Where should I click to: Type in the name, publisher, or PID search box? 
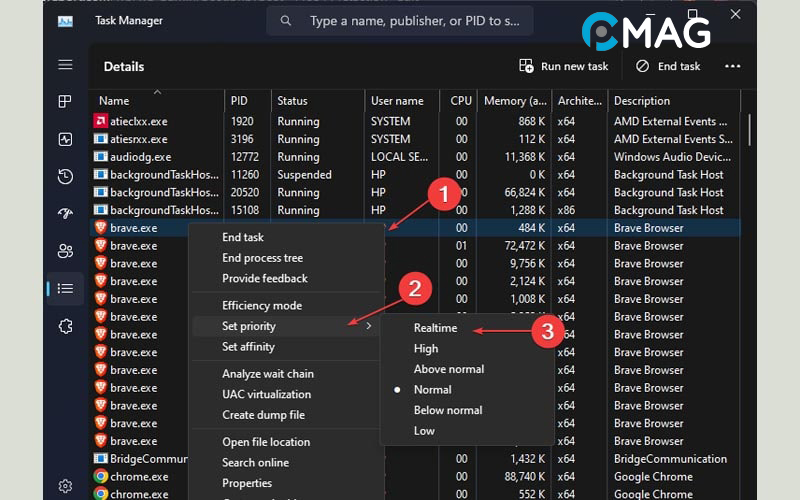400,21
